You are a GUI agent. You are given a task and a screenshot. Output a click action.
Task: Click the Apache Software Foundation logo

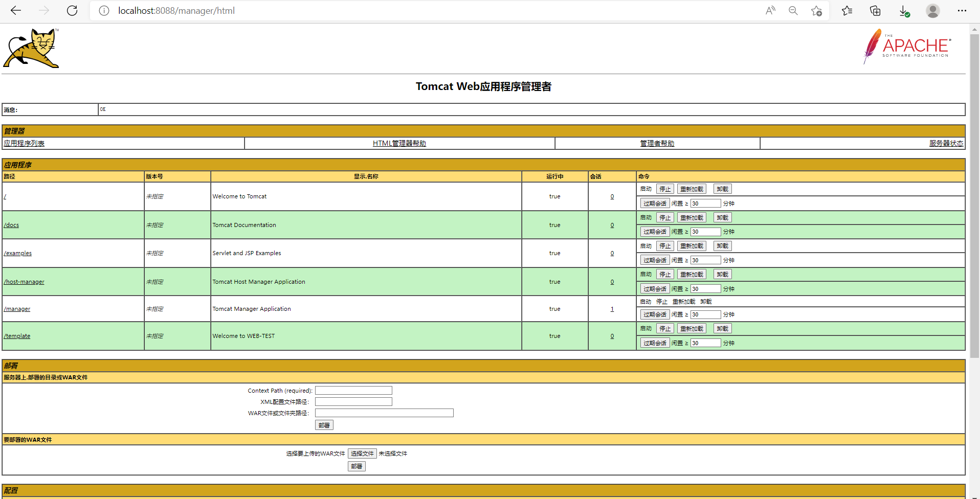907,47
